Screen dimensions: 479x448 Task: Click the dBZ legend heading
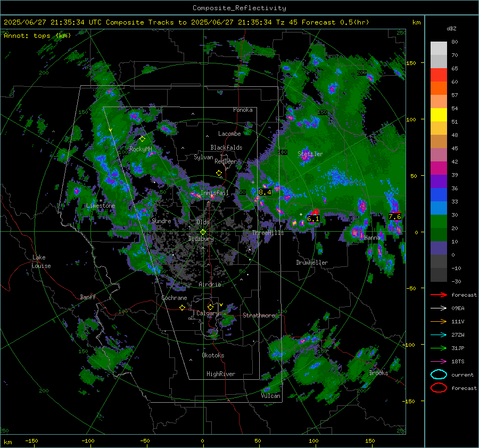451,28
